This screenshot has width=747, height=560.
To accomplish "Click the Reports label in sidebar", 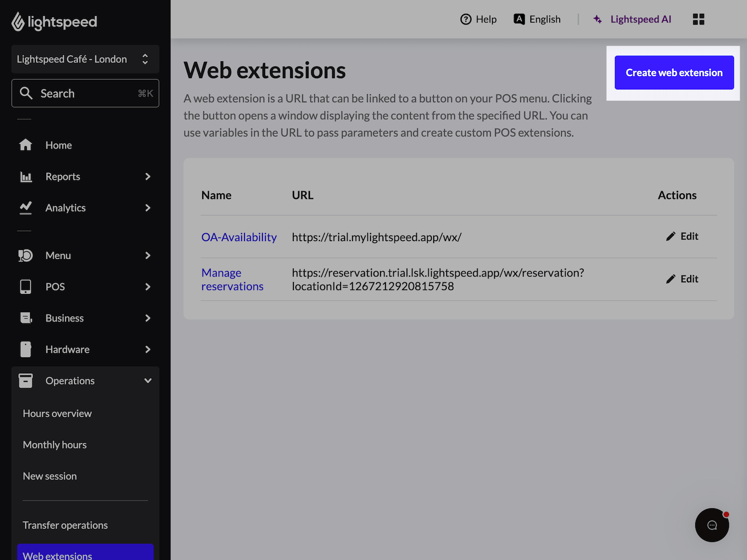I will 63,176.
